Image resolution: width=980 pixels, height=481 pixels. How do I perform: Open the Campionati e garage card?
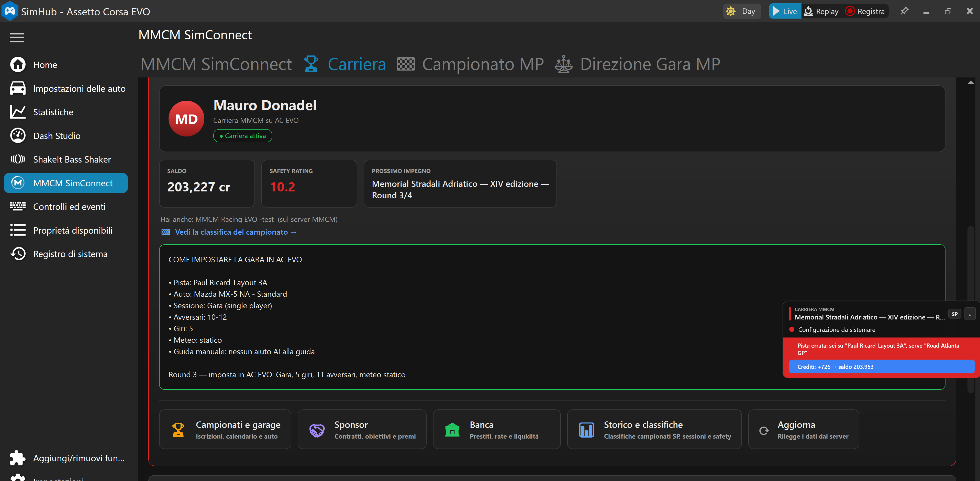225,429
